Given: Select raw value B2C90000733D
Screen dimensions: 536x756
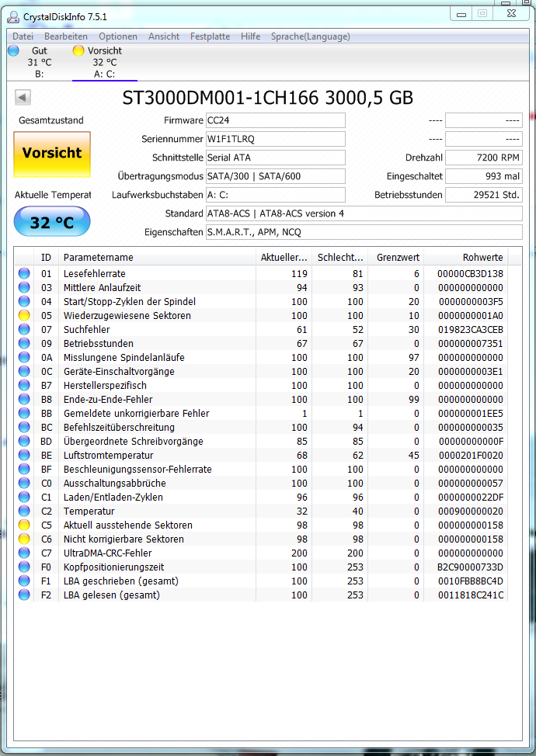Looking at the screenshot, I should 471,567.
